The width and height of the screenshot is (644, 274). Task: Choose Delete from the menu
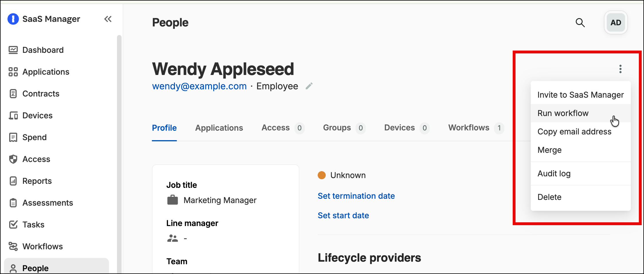coord(581,197)
